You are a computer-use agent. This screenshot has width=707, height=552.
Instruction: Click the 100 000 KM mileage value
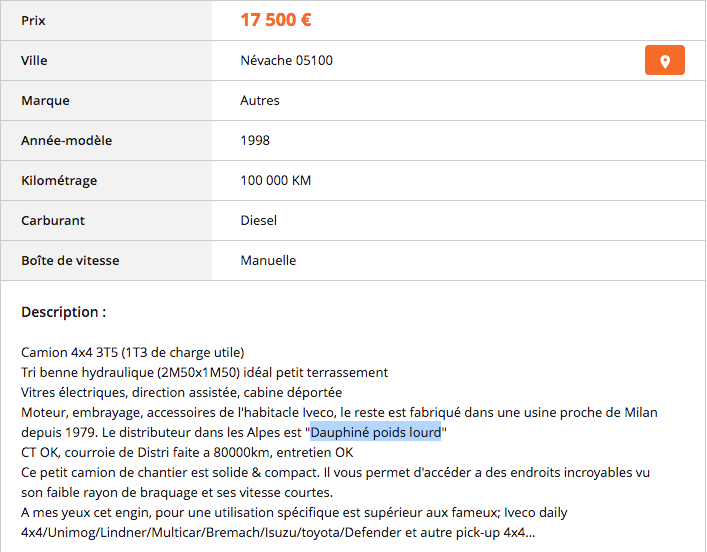click(x=276, y=180)
